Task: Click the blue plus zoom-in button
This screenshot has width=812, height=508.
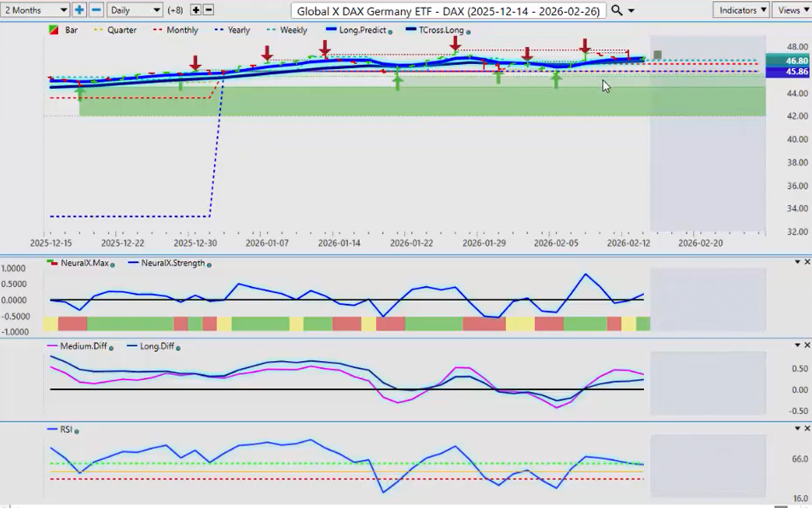Action: point(79,10)
